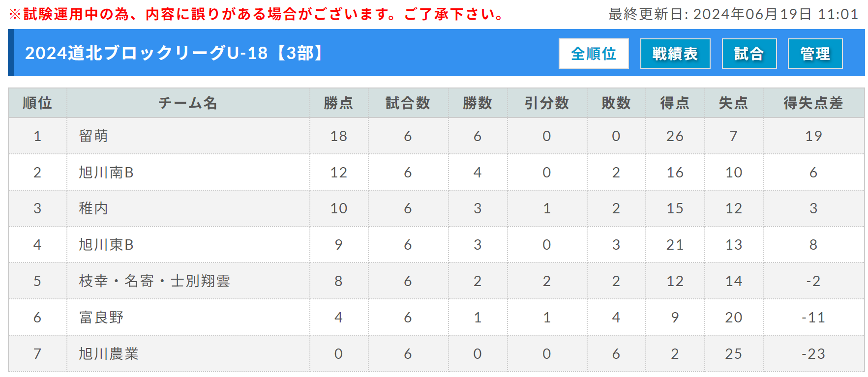Screen dimensions: 868x377
Task: Click the 得失点差 column header
Action: (813, 103)
